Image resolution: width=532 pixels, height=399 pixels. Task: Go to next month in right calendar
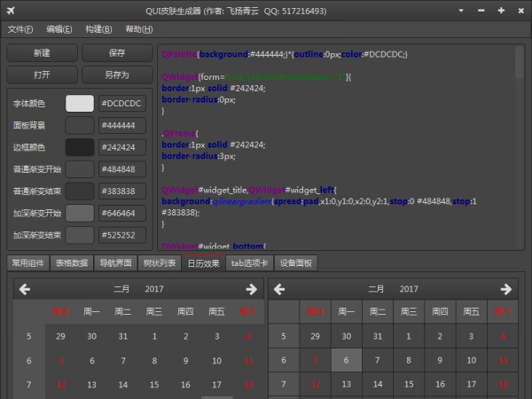[507, 289]
